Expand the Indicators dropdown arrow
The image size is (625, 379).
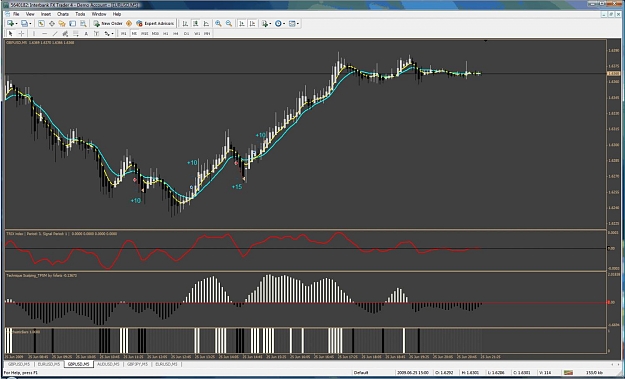[x=270, y=24]
